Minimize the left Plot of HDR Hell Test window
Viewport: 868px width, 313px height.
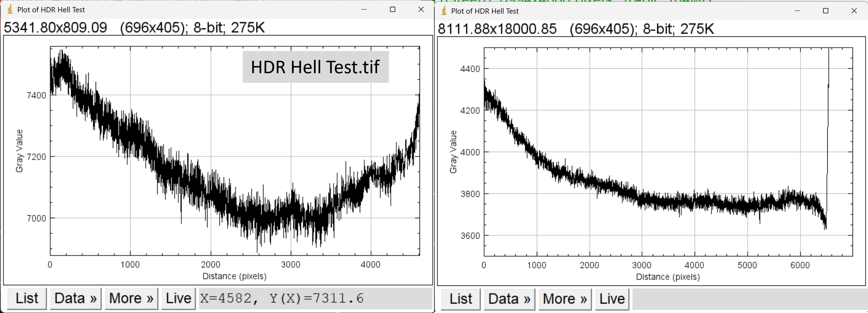click(x=364, y=9)
